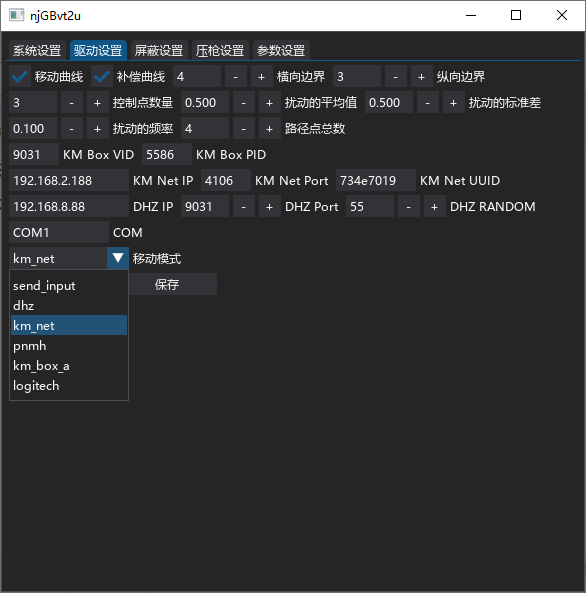Increase 扰动的平均值 with plus button
This screenshot has width=586, height=593.
pyautogui.click(x=269, y=102)
